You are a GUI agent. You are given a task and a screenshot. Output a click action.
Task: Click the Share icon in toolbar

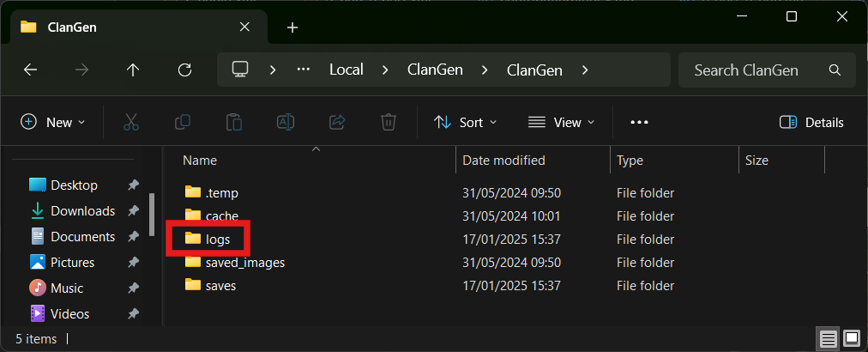(x=337, y=122)
